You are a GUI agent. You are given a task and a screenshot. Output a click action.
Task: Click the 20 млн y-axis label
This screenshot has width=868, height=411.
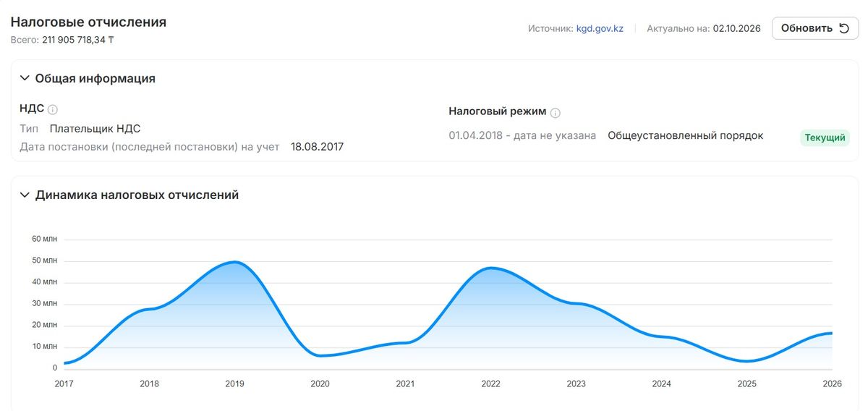click(x=45, y=325)
